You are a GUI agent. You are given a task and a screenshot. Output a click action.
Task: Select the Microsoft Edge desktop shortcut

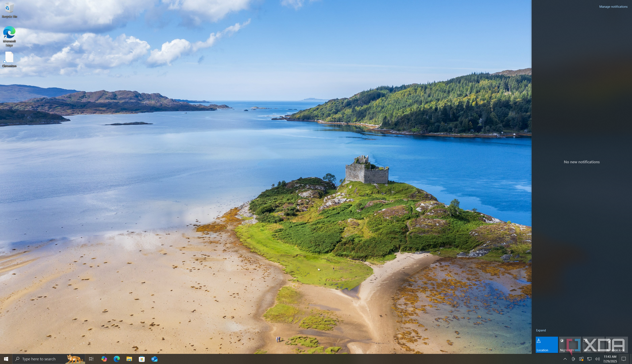(9, 36)
